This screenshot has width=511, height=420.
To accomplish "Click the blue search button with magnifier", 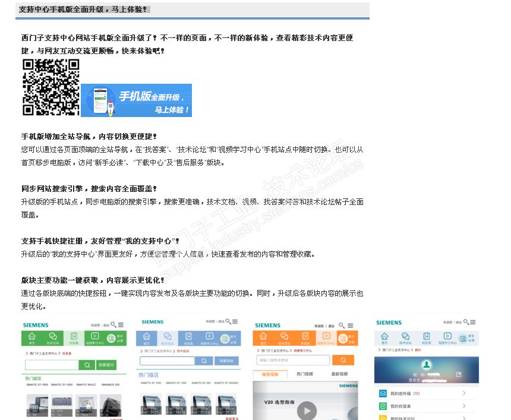I will click(204, 361).
